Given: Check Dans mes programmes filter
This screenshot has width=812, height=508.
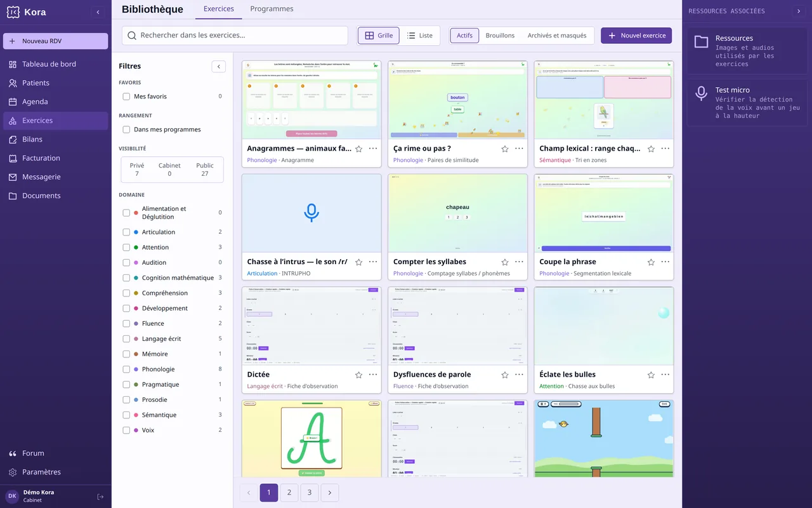Looking at the screenshot, I should coord(126,130).
